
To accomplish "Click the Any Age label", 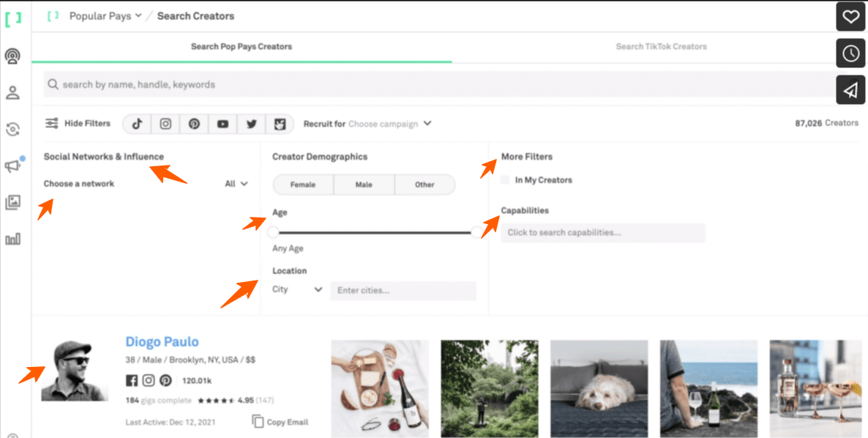I will click(288, 248).
